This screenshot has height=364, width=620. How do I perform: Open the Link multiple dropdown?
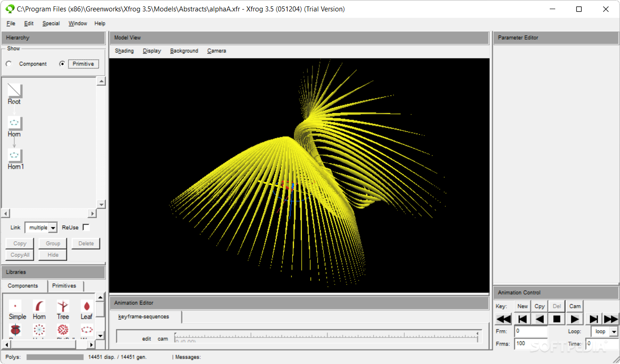(x=53, y=228)
